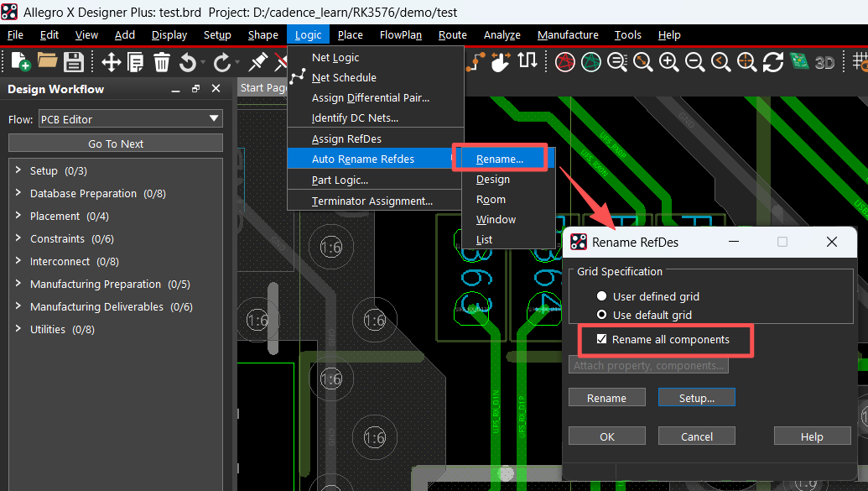Image resolution: width=868 pixels, height=491 pixels.
Task: Click the green board flip icon
Action: click(x=799, y=60)
